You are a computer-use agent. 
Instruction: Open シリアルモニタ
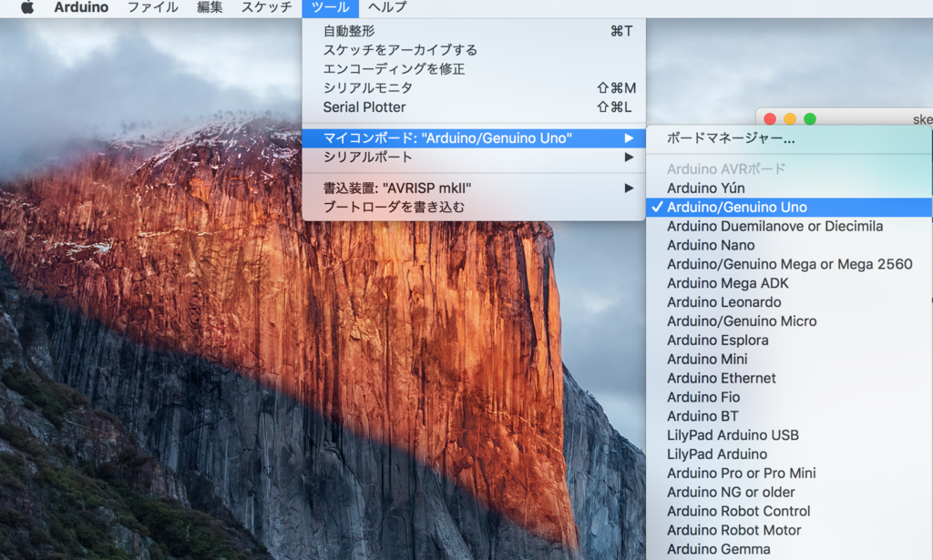[474, 88]
